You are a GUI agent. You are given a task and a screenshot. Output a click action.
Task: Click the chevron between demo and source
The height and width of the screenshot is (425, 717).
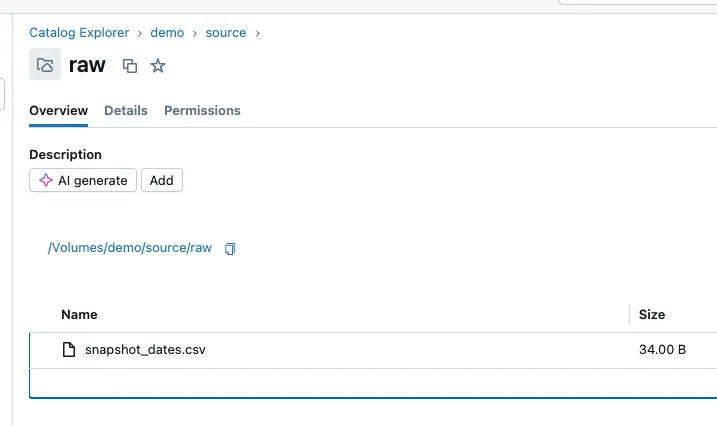[x=195, y=33]
